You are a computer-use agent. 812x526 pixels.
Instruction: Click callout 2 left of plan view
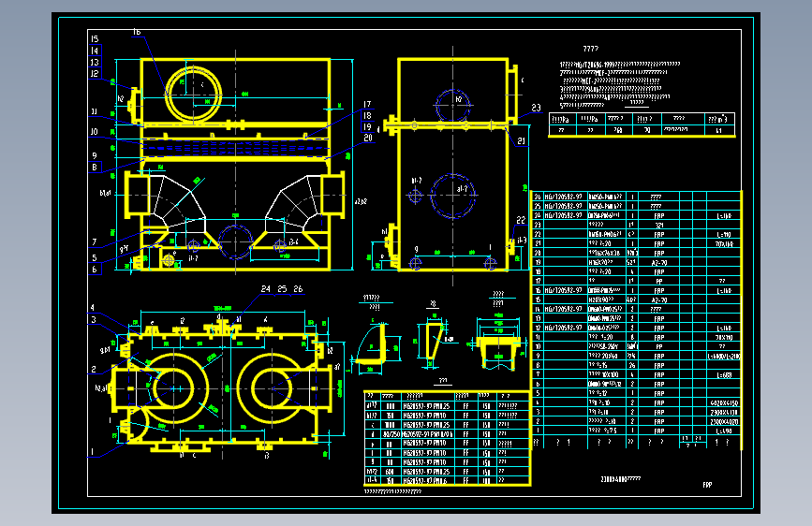tap(94, 369)
